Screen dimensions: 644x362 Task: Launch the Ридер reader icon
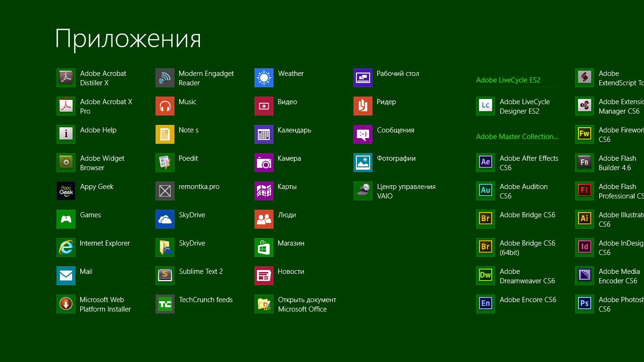tap(363, 106)
